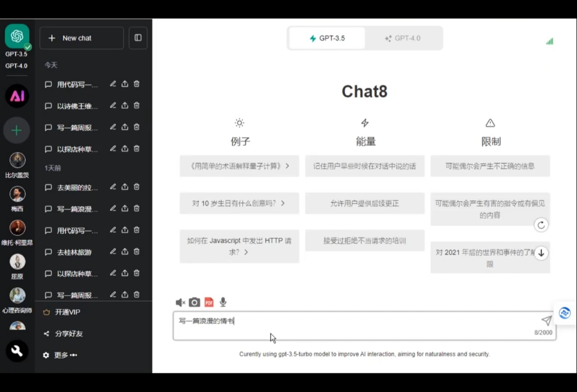The height and width of the screenshot is (392, 577).
Task: Open the 去桂林旅游 conversation
Action: tap(74, 252)
